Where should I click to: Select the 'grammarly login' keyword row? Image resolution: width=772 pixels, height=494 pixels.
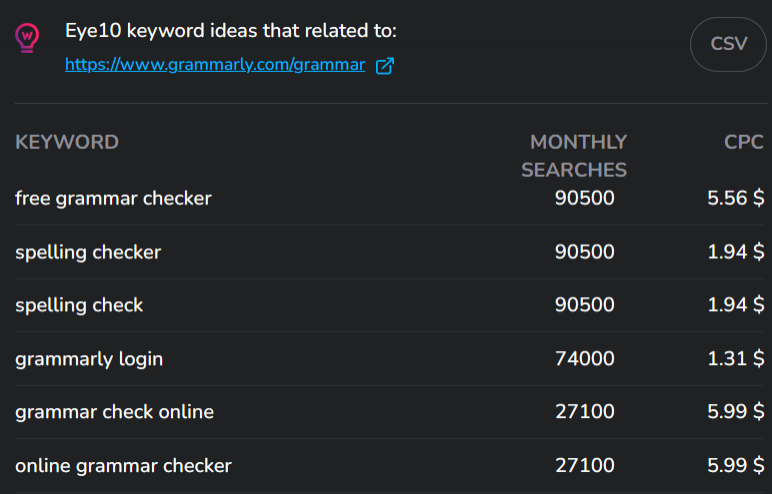pyautogui.click(x=389, y=359)
